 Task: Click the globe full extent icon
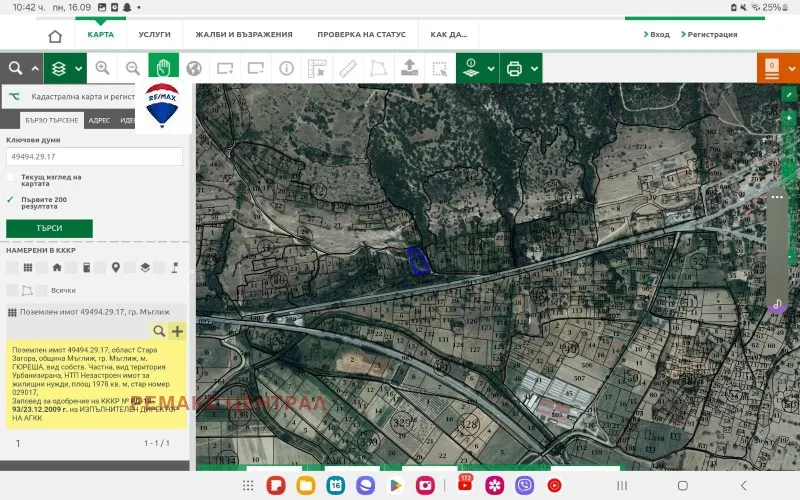click(194, 69)
